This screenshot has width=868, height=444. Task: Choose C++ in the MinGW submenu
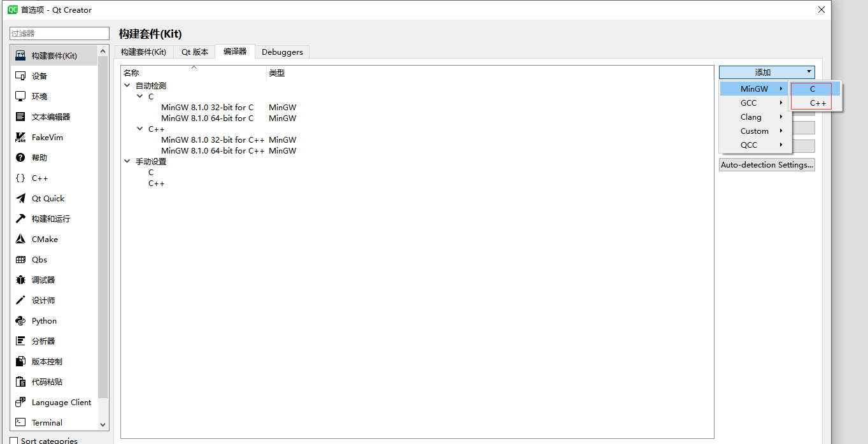[x=816, y=103]
